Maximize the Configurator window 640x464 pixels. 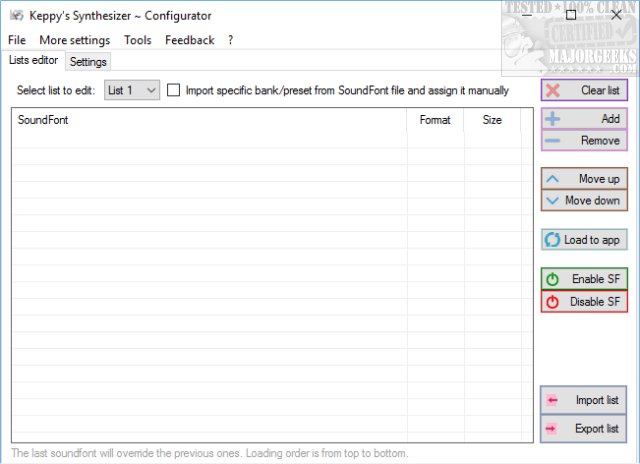click(x=571, y=15)
